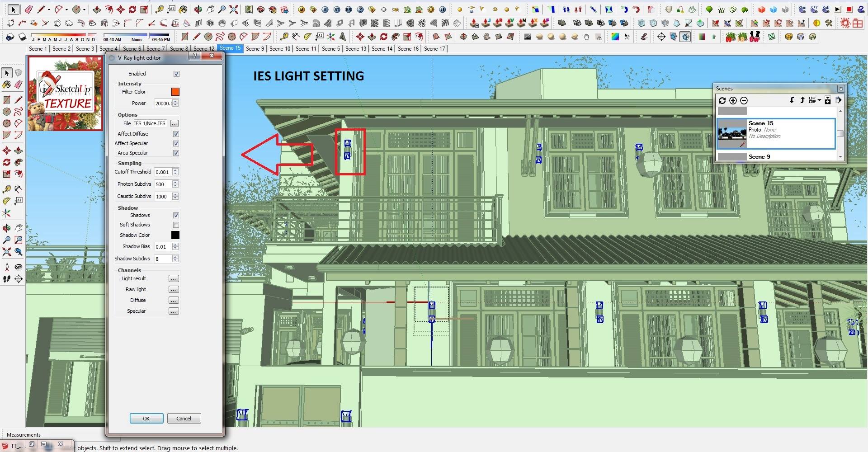Click the V-Ray R render icon

(325, 9)
